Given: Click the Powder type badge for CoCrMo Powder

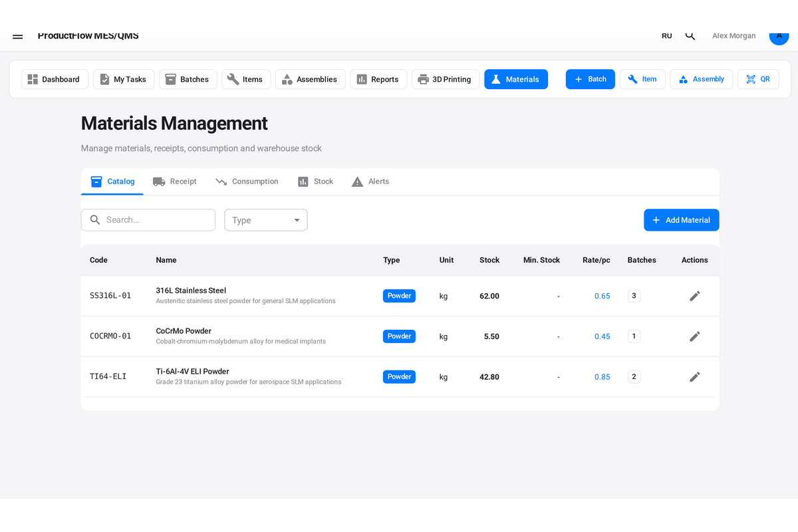Looking at the screenshot, I should click(399, 336).
